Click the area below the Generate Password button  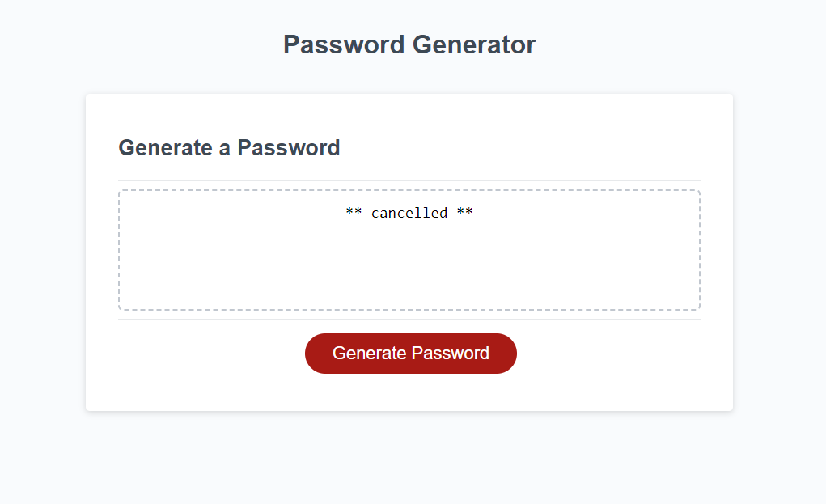(410, 392)
